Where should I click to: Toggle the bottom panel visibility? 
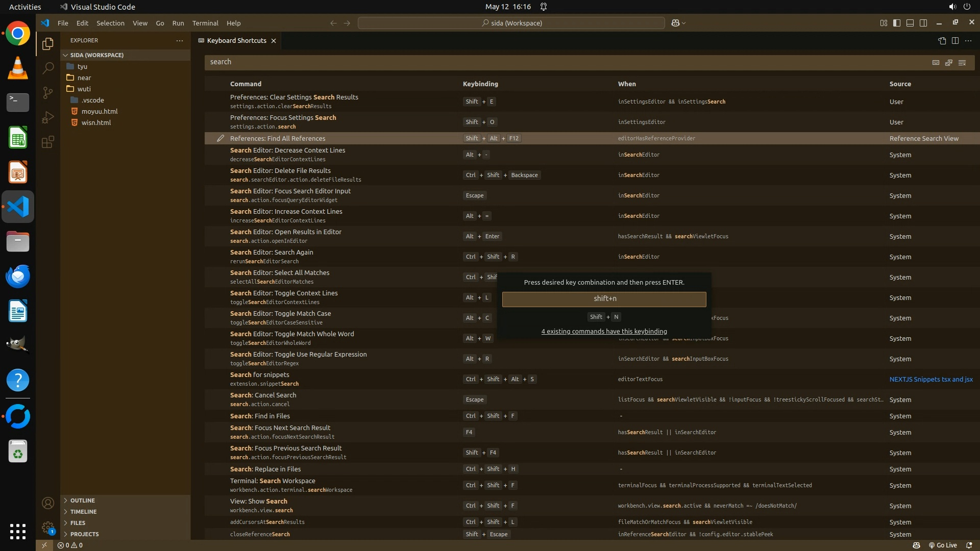pos(910,23)
